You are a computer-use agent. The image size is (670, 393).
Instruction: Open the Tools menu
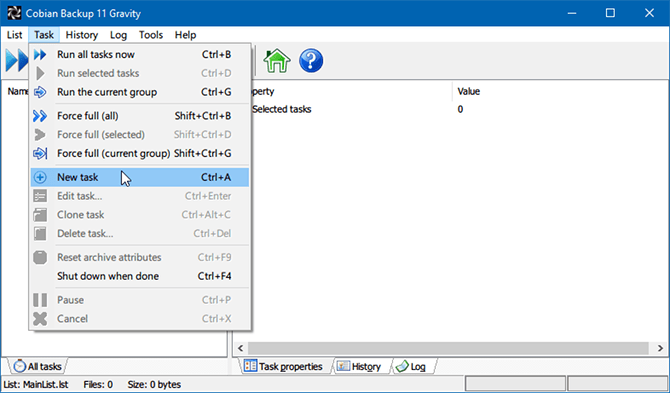[151, 35]
